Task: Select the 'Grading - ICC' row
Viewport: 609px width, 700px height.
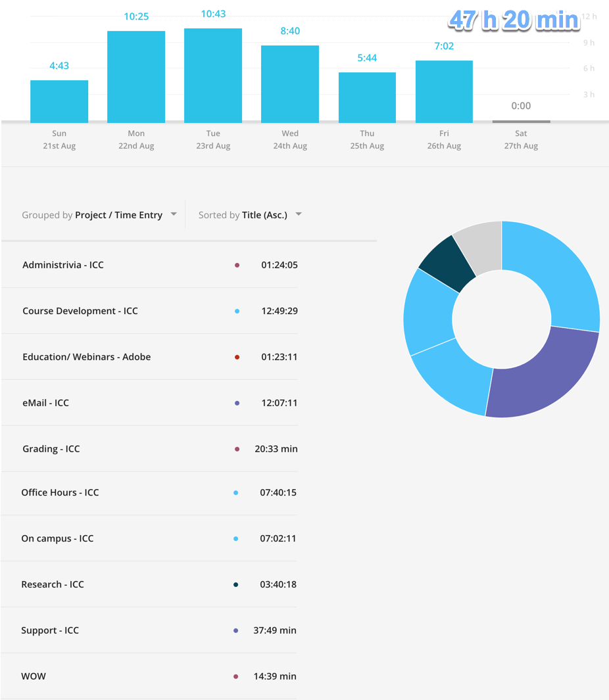Action: [150, 449]
